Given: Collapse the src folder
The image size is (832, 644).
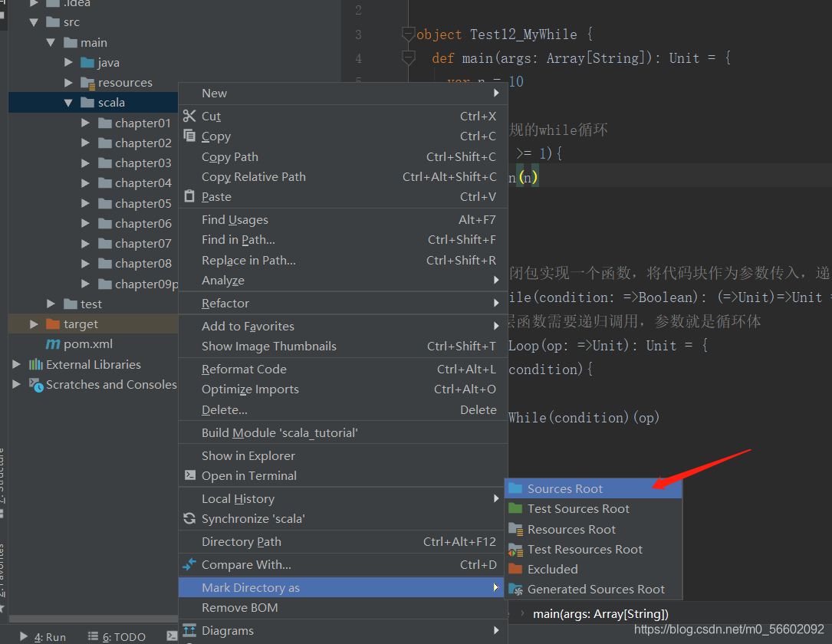Looking at the screenshot, I should pos(34,22).
